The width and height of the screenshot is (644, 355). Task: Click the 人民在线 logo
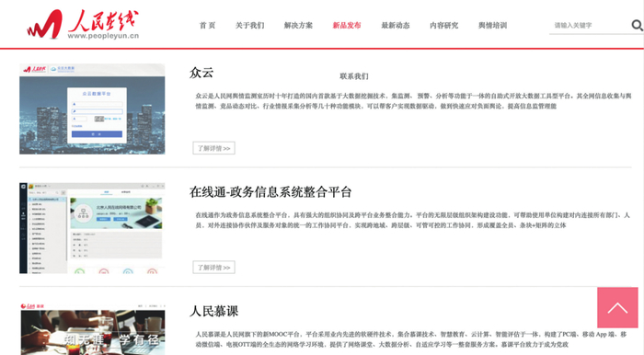[x=83, y=25]
